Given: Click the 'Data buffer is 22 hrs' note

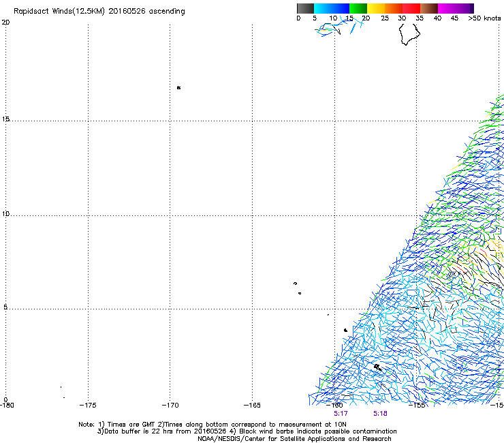Looking at the screenshot, I should (x=247, y=431).
